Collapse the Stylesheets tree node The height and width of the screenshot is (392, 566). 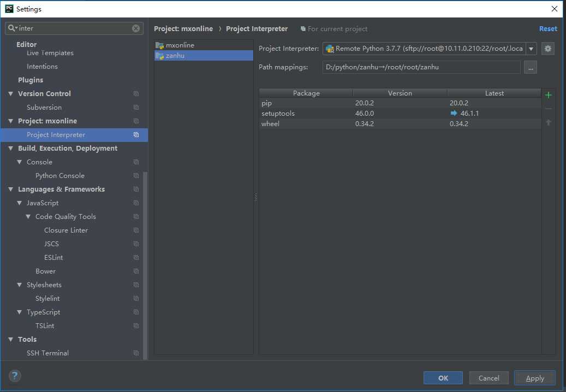pos(20,285)
